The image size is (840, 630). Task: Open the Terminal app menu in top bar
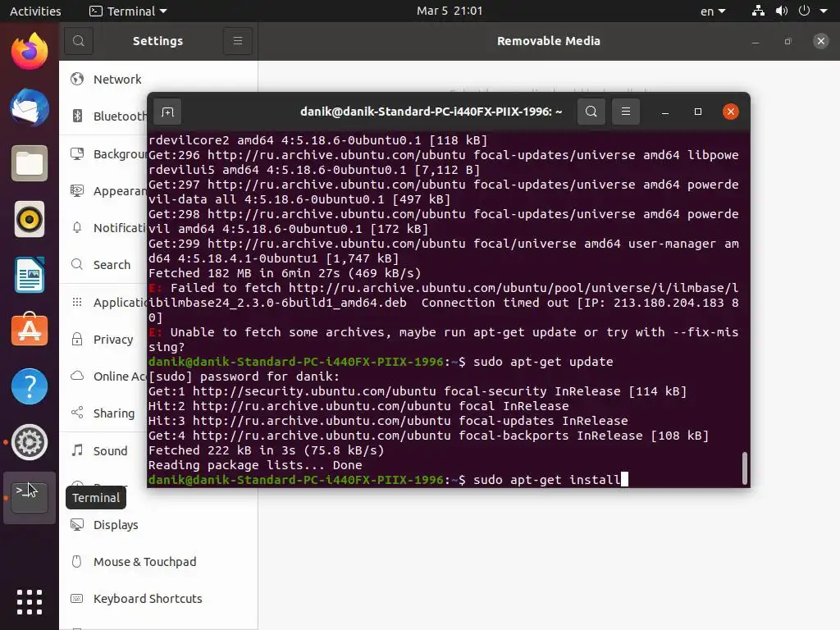pos(129,11)
